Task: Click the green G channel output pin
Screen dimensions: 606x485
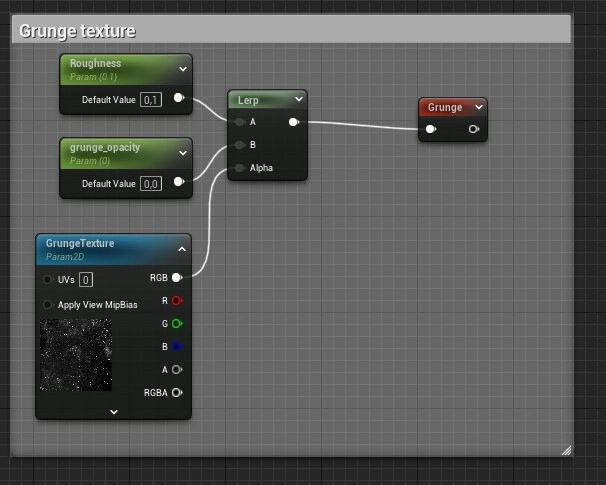Action: click(x=177, y=324)
